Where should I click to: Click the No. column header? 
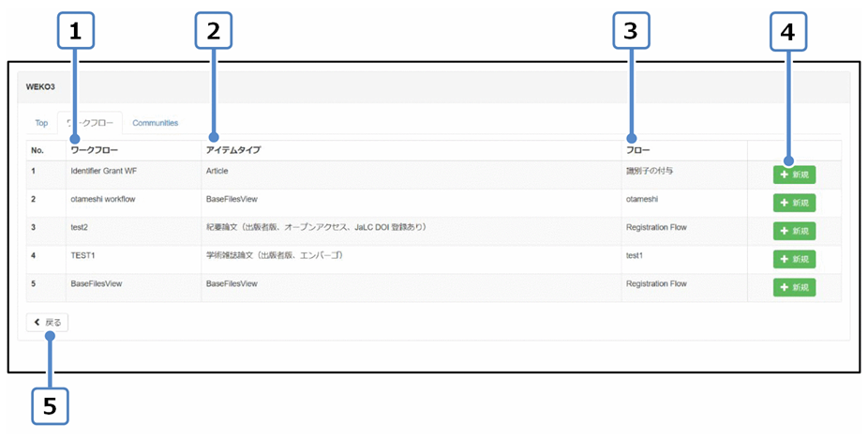pos(37,150)
